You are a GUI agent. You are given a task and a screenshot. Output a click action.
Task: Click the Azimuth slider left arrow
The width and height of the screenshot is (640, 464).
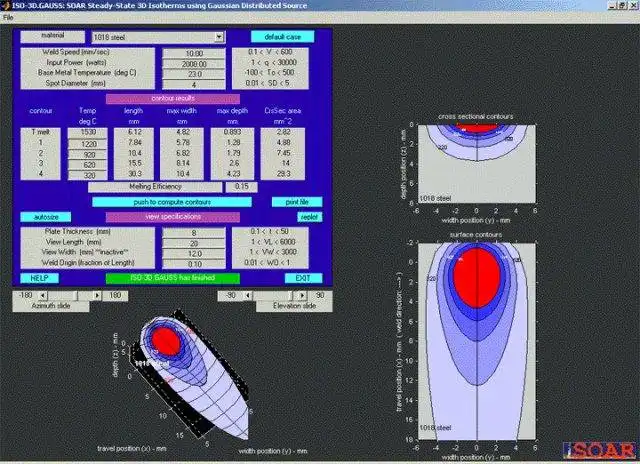(43, 295)
